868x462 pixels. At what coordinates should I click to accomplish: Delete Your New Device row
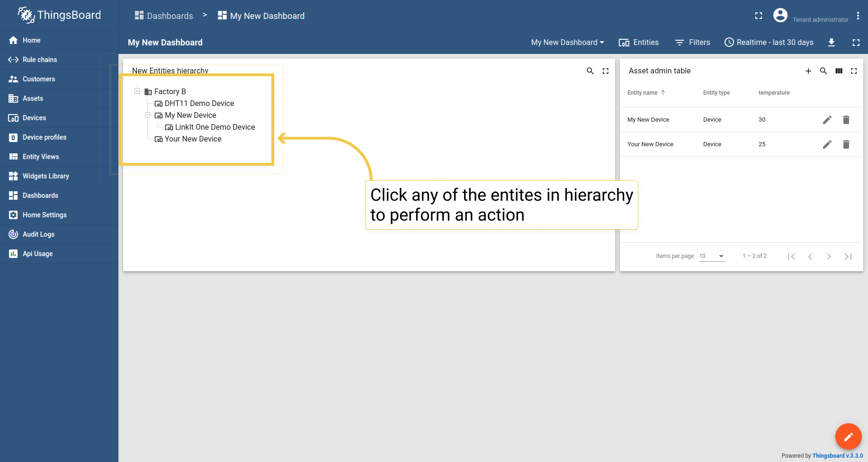pyautogui.click(x=846, y=144)
